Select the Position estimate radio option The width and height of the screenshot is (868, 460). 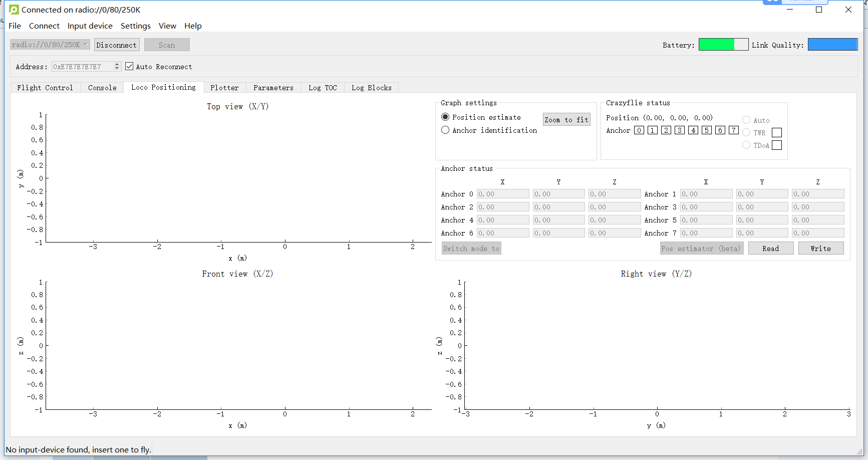tap(445, 117)
